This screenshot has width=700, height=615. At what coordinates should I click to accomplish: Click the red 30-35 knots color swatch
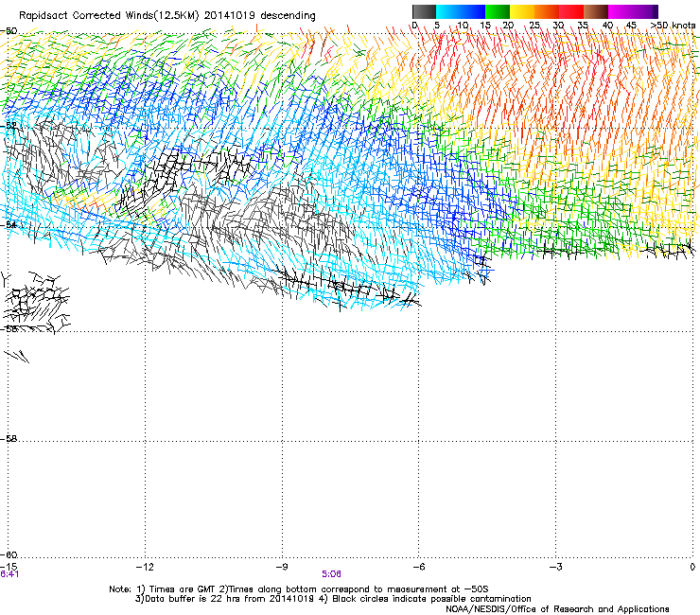(571, 11)
